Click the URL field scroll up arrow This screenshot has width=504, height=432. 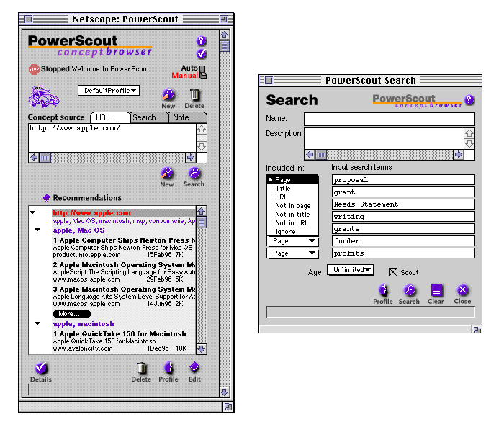[x=202, y=129]
